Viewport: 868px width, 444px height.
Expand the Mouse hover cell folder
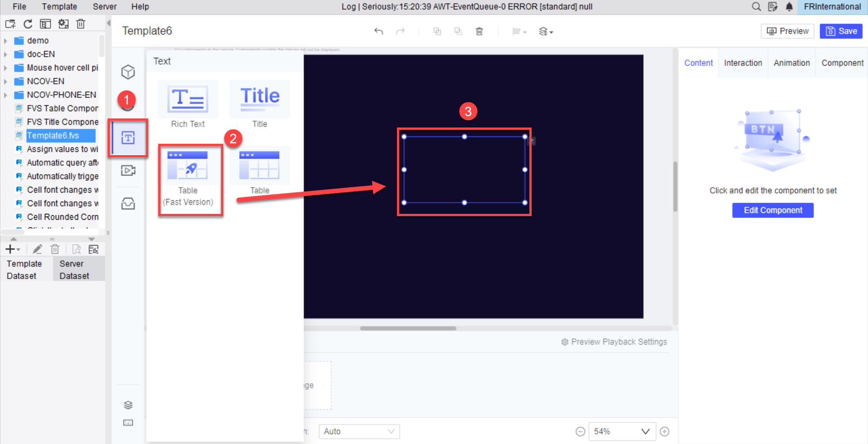(5, 68)
